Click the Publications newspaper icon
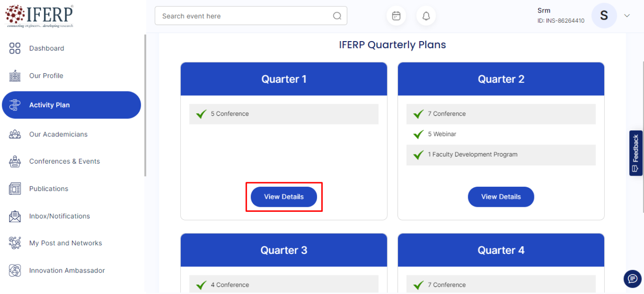 pyautogui.click(x=15, y=189)
